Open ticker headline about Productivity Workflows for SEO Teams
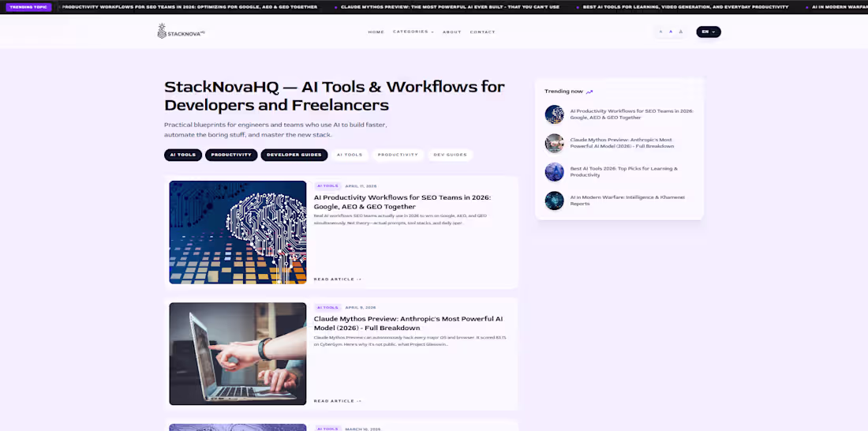Screen dimensions: 868x431 pyautogui.click(x=190, y=7)
